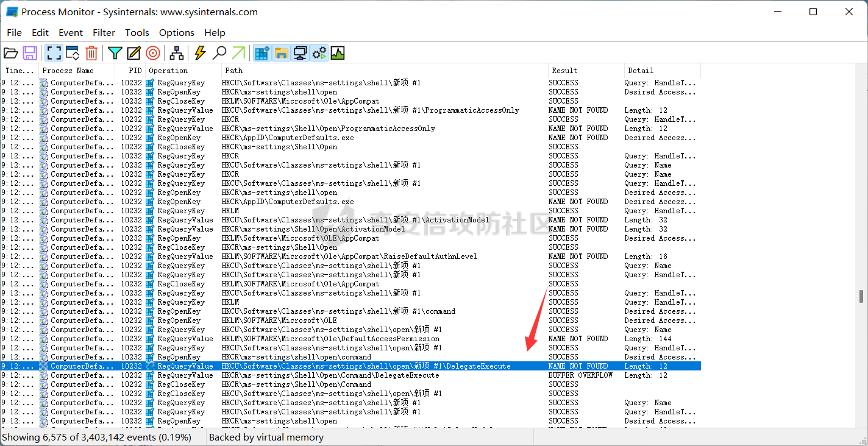Viewport: 868px width, 446px height.
Task: Open the Filter dialog via funnel icon
Action: click(115, 53)
